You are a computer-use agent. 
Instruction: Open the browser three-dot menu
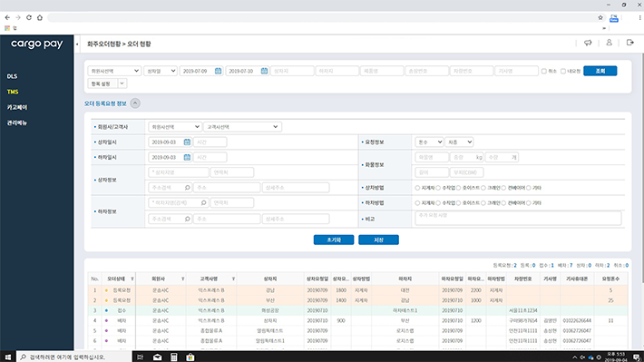coord(639,17)
